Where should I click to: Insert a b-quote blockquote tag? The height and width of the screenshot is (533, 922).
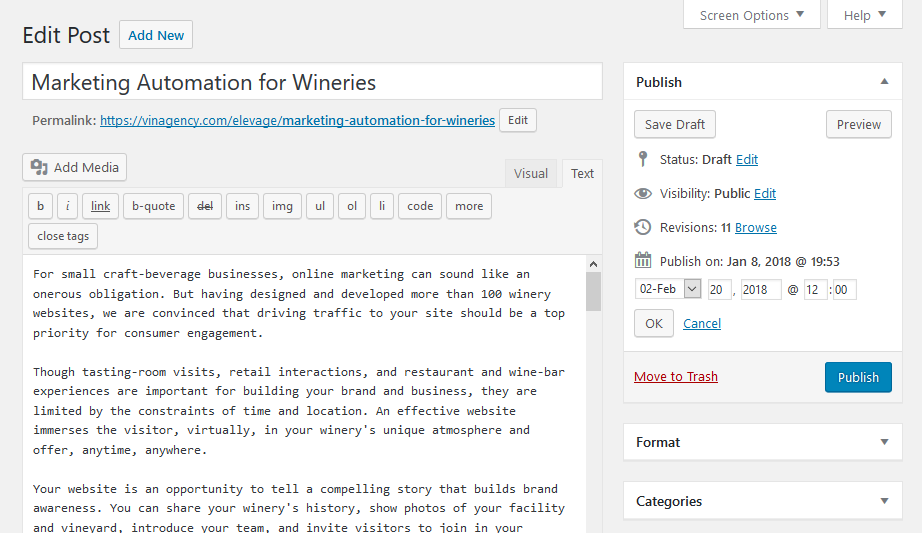pos(153,206)
